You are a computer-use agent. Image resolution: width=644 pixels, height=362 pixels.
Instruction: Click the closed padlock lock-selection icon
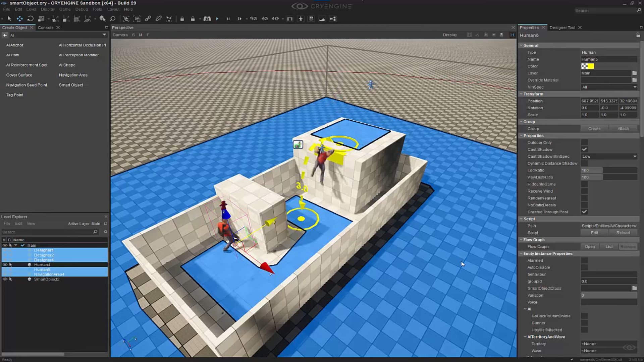(x=182, y=19)
